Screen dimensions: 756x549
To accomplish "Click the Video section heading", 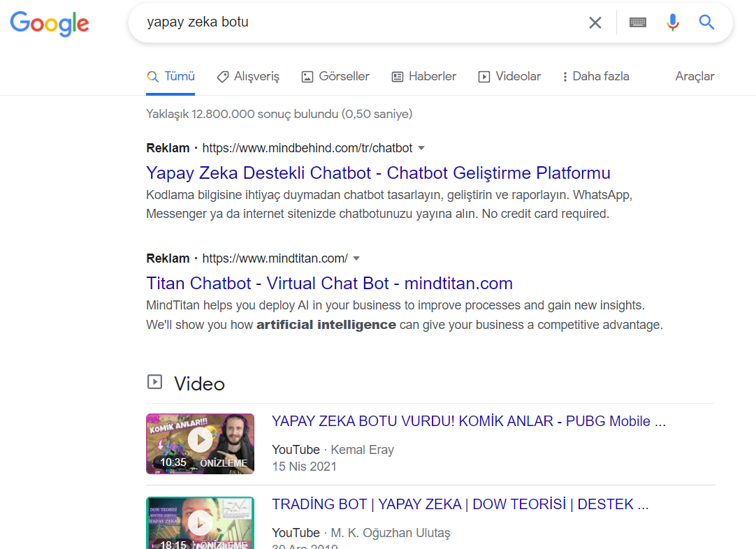I will 199,383.
